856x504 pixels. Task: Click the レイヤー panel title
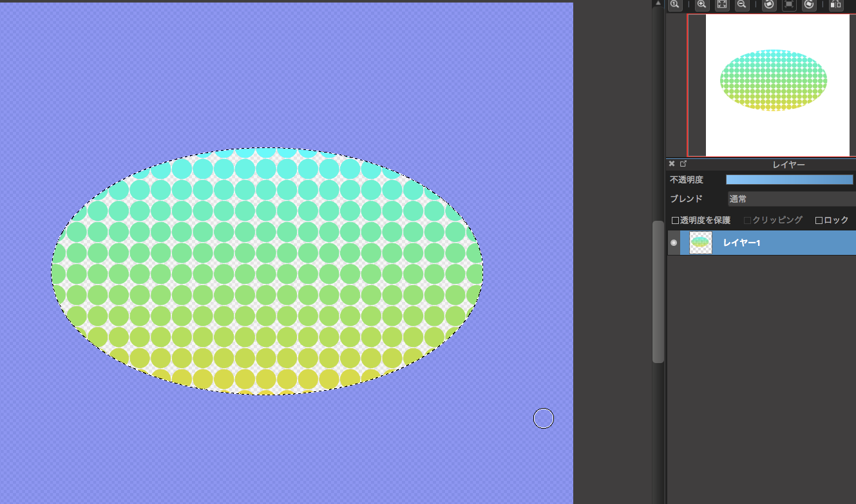(788, 165)
